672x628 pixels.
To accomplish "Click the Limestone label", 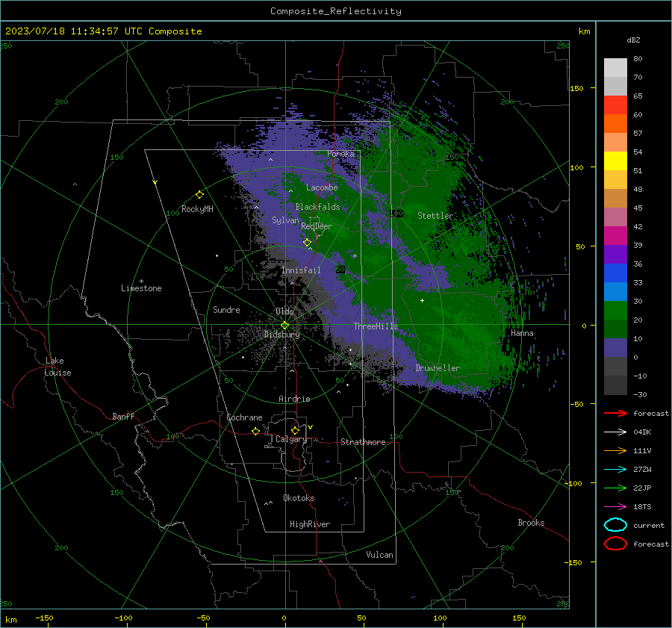I will (141, 288).
